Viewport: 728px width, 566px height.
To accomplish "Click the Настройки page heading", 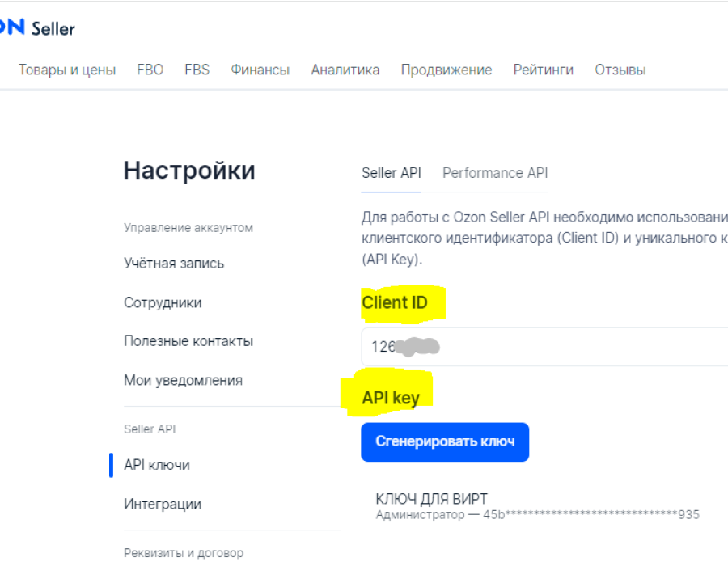I will (x=189, y=171).
